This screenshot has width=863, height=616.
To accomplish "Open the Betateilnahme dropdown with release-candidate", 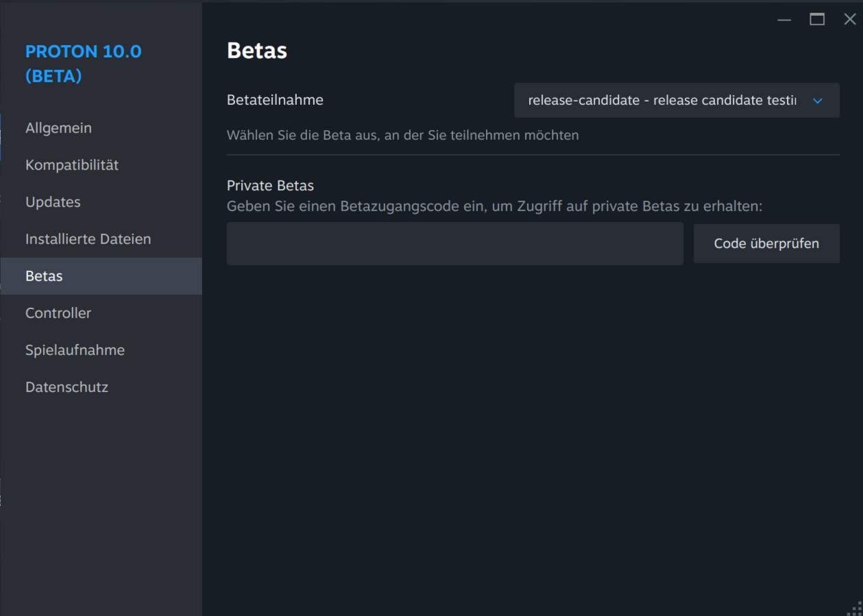I will (677, 100).
